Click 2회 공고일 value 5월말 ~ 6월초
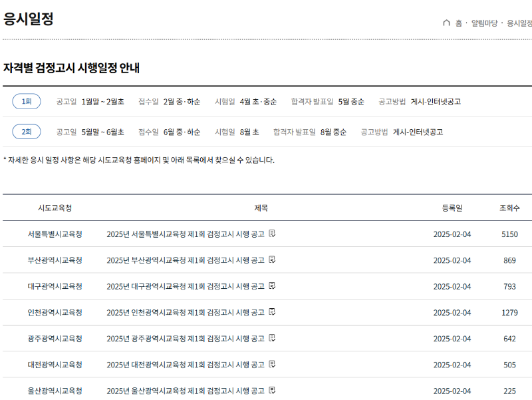532x400 pixels. coord(103,132)
